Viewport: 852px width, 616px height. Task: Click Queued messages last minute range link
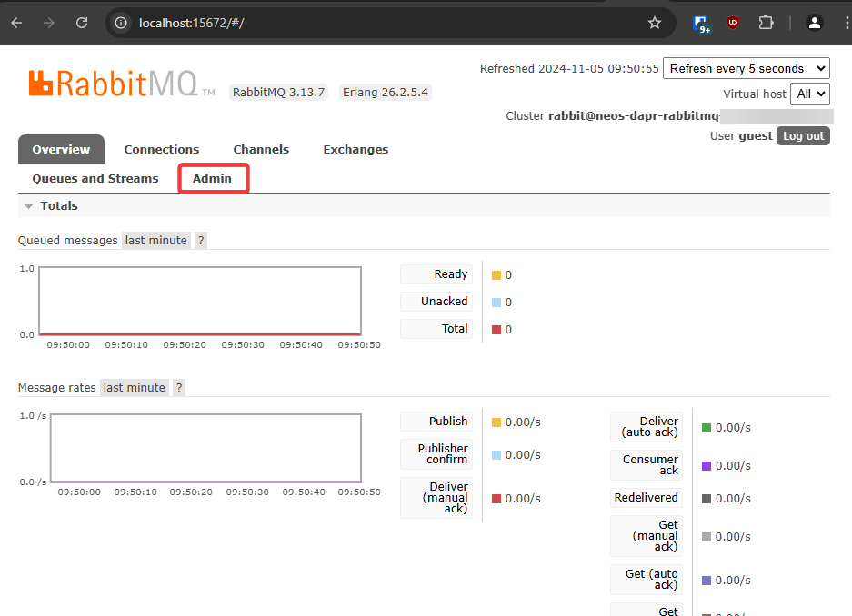(156, 241)
